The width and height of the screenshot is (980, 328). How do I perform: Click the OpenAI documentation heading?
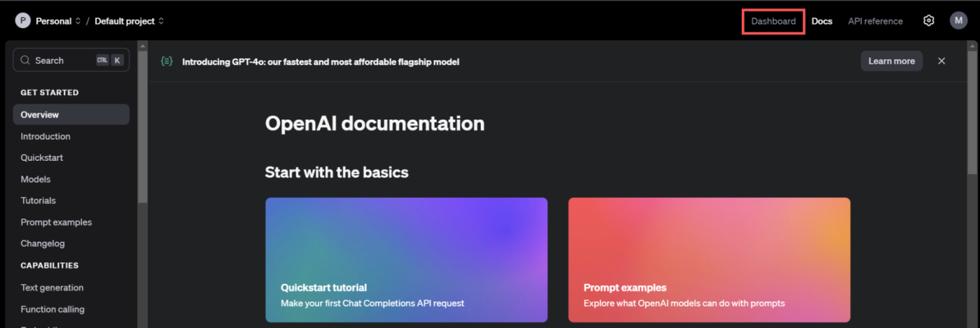(x=374, y=124)
